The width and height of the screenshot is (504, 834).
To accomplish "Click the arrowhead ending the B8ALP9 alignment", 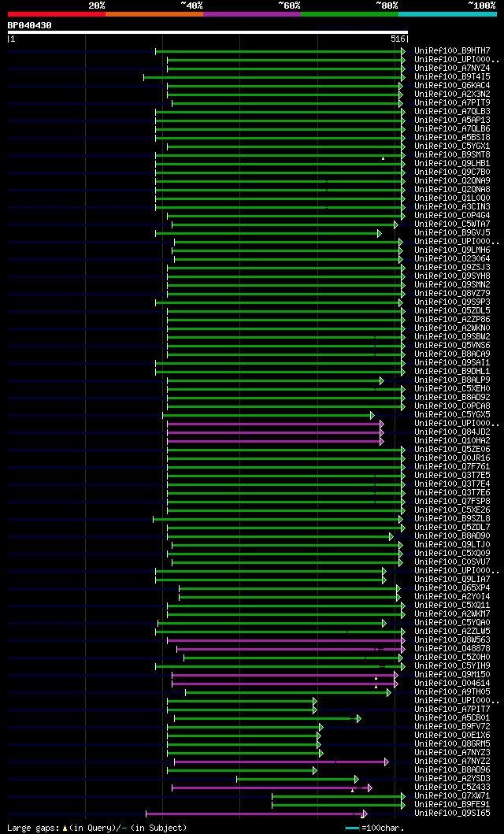I will click(x=382, y=381).
